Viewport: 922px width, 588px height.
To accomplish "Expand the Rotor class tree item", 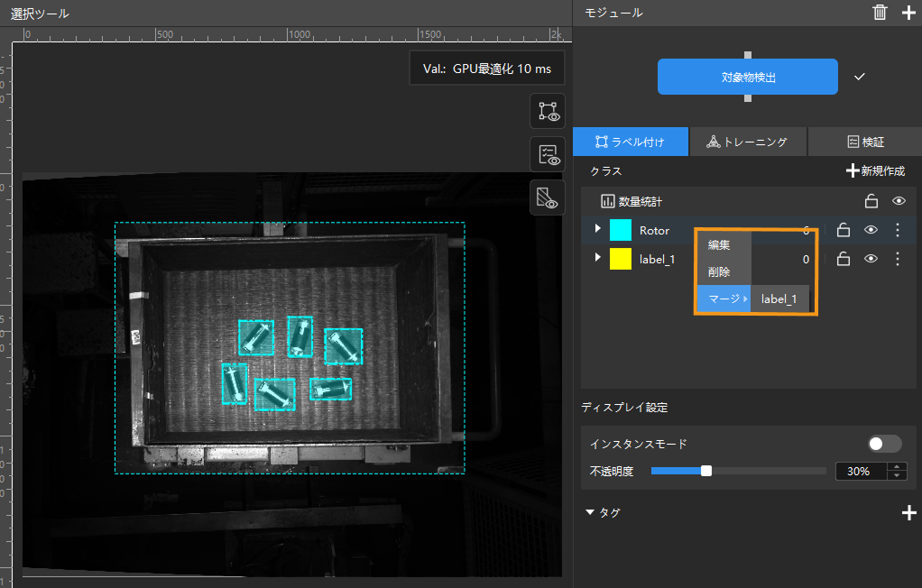I will 597,229.
